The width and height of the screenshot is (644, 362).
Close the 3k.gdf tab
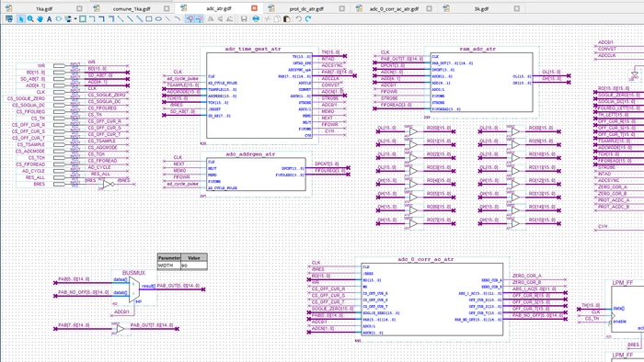click(517, 8)
